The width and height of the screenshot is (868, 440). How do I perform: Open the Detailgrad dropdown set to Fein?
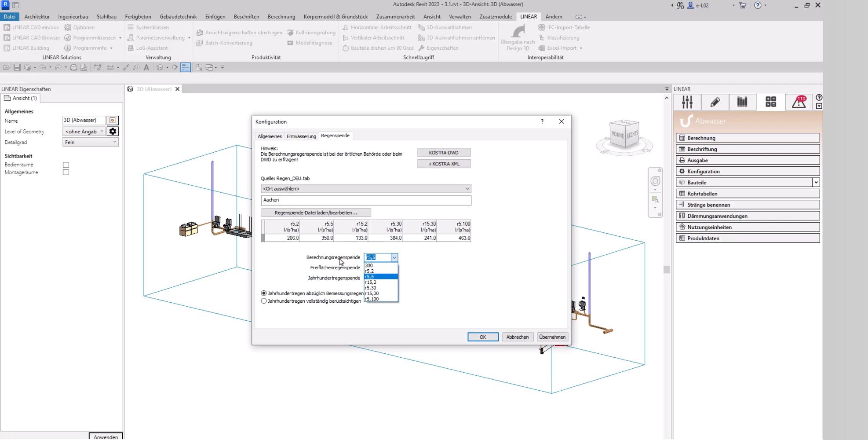click(x=90, y=142)
